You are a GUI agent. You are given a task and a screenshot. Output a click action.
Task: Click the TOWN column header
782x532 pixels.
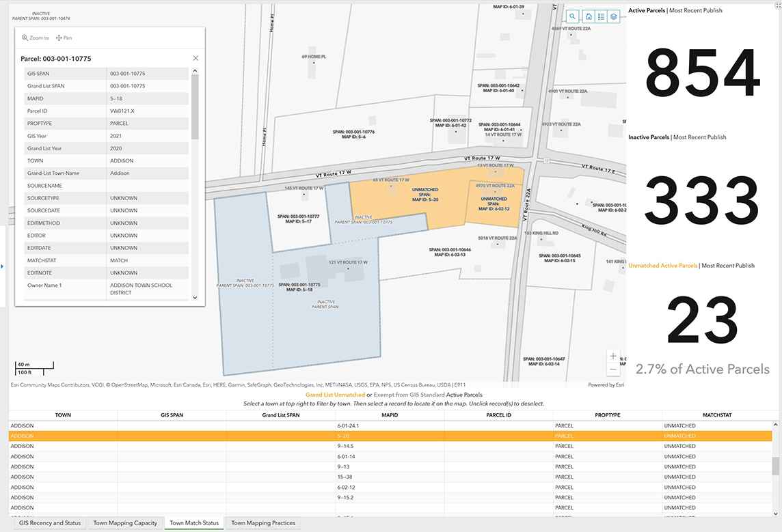click(x=63, y=415)
